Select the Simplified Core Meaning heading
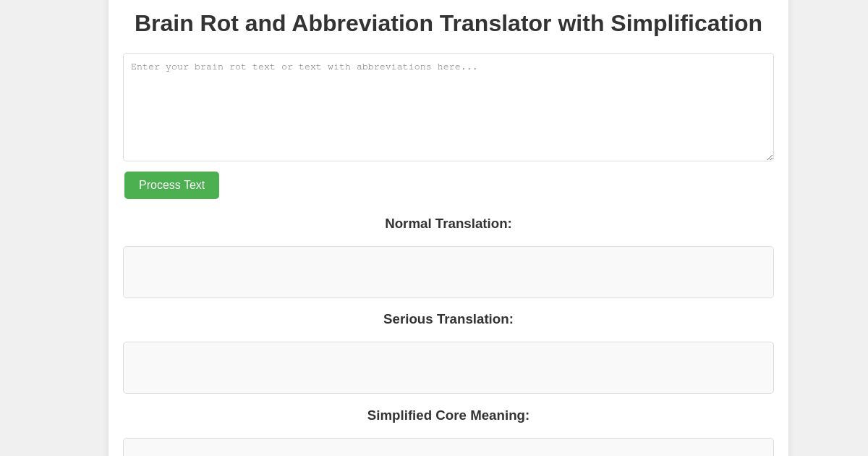Image resolution: width=868 pixels, height=456 pixels. (448, 415)
